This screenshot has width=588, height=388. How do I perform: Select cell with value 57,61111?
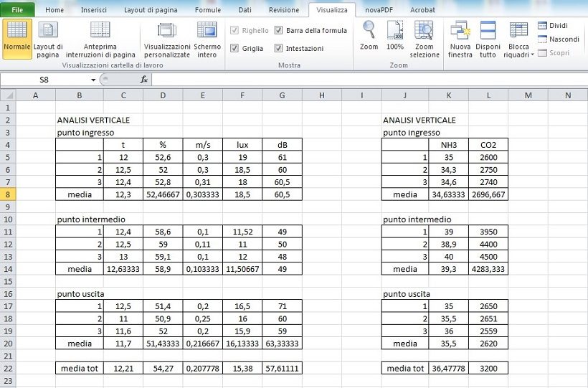(282, 368)
